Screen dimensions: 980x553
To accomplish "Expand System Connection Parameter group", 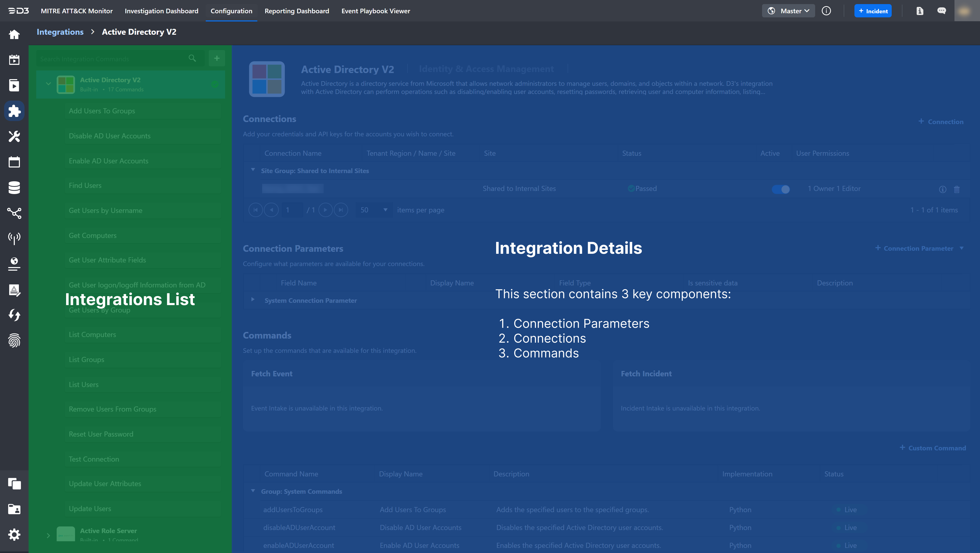I will pyautogui.click(x=253, y=299).
